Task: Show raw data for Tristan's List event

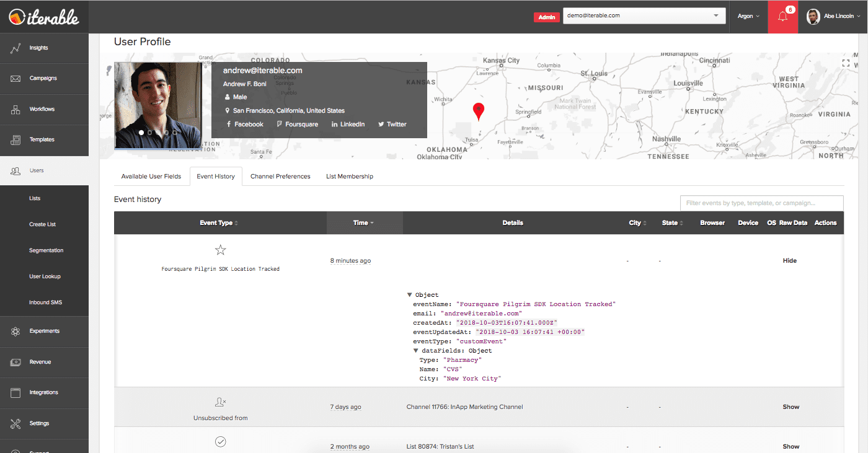Action: point(791,446)
